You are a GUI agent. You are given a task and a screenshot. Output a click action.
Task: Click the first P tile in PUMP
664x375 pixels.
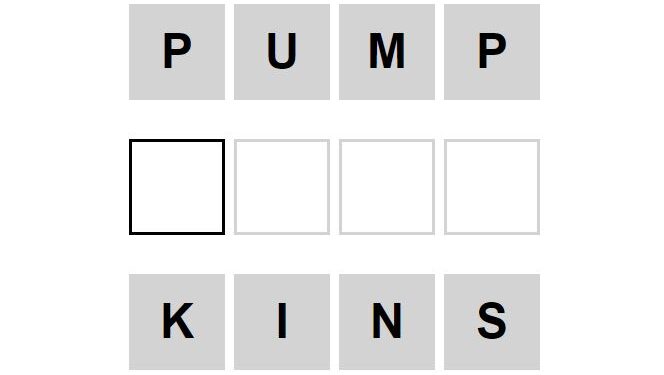click(177, 52)
